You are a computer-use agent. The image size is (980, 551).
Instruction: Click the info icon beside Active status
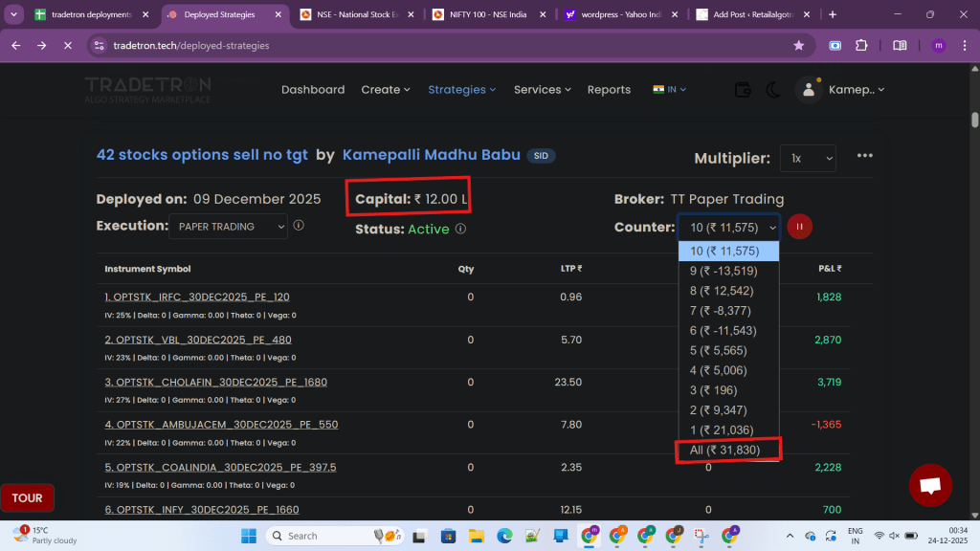[460, 229]
